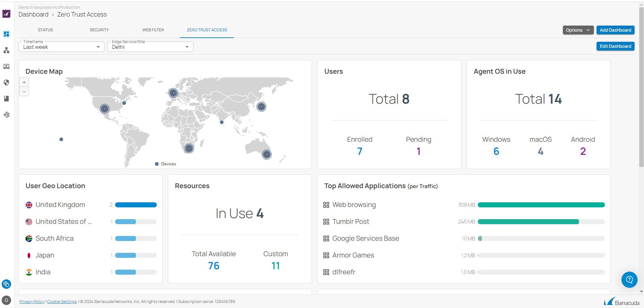Viewport: 644px width, 308px height.
Task: Switch to the Security tab
Action: click(99, 30)
